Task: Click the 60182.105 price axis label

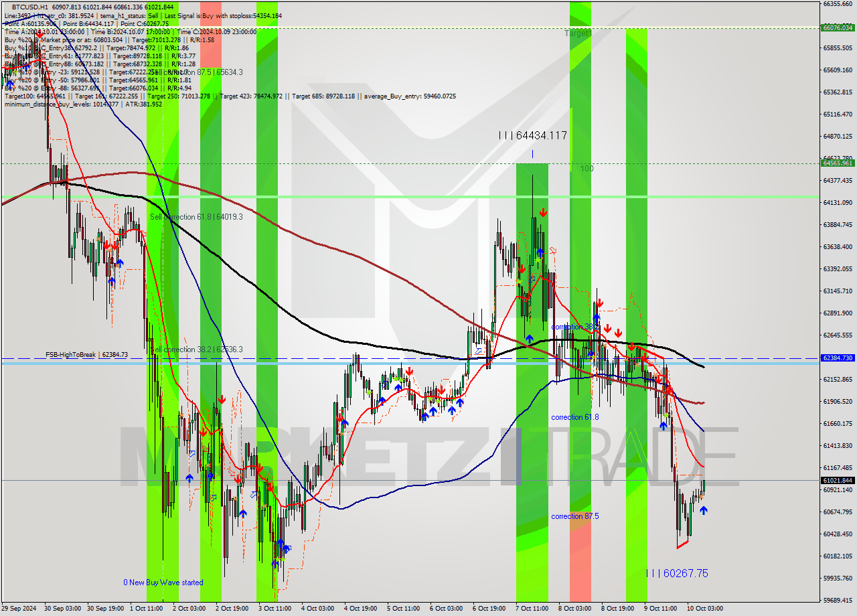Action: [838, 556]
